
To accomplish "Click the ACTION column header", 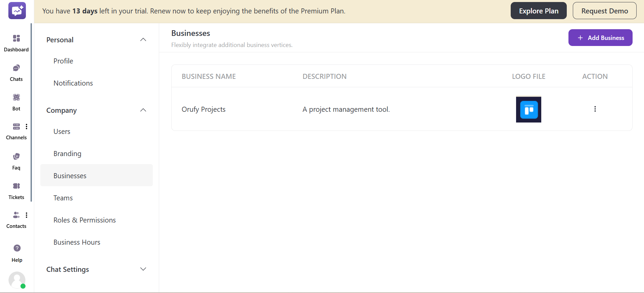I will tap(595, 77).
